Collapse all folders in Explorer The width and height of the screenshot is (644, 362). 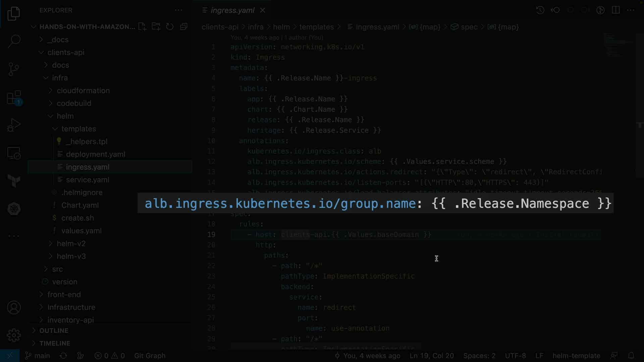(x=183, y=27)
